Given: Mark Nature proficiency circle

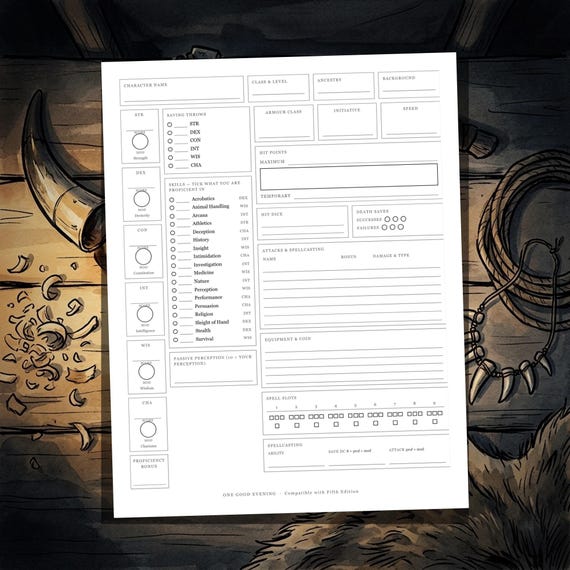Looking at the screenshot, I should coord(174,282).
